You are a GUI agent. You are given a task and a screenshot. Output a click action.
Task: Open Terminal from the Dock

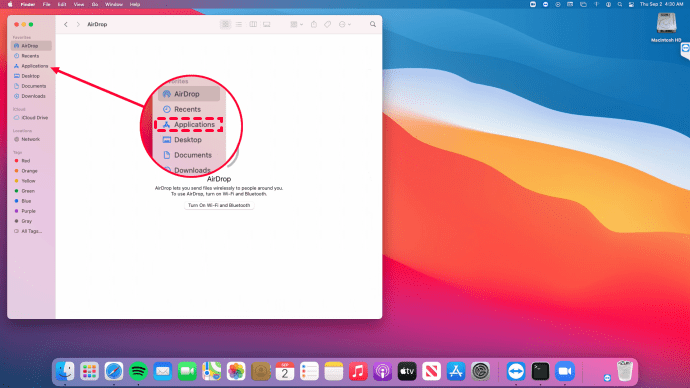point(540,372)
